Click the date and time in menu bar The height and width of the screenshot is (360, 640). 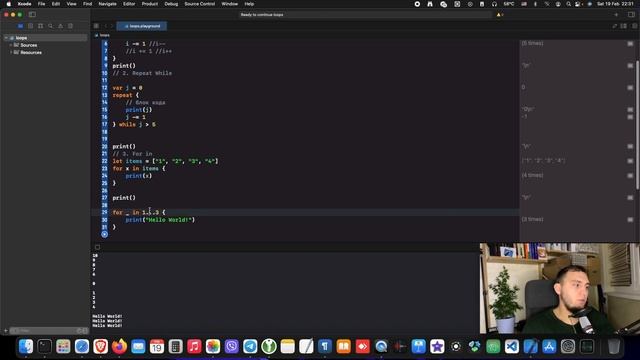coord(615,4)
